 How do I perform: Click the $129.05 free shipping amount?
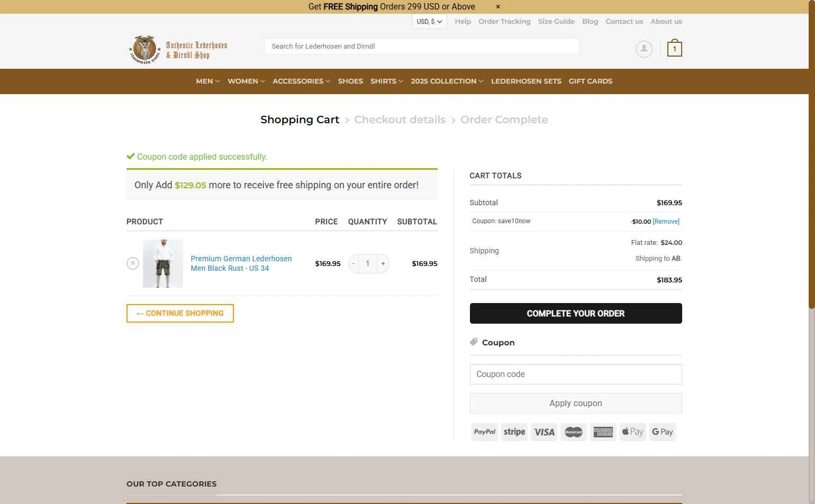[x=191, y=185]
